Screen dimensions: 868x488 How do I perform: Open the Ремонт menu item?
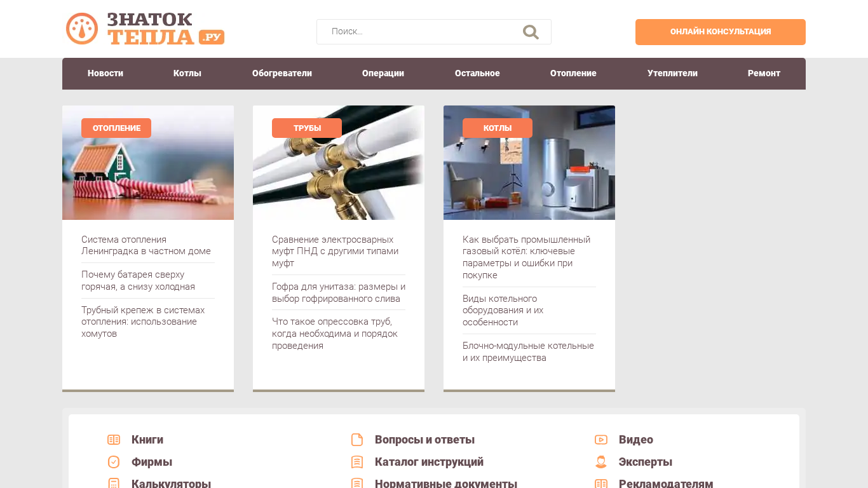coord(764,74)
